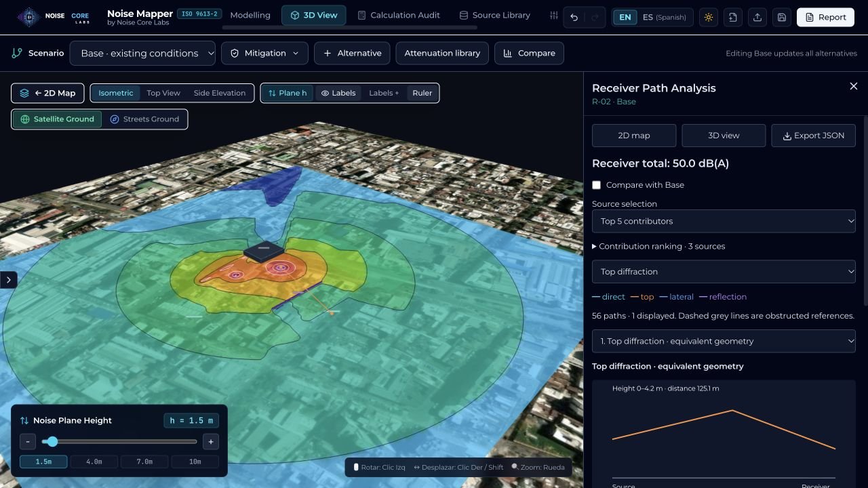Switch language to ES (Spanish)

665,18
